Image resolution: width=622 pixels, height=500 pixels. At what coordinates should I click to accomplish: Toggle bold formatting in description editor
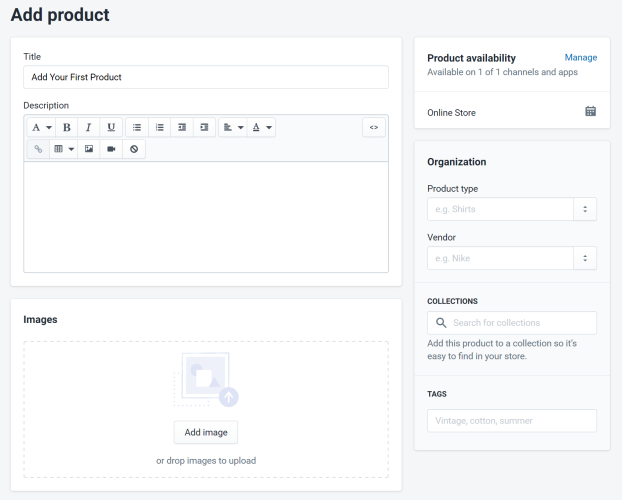(x=67, y=127)
